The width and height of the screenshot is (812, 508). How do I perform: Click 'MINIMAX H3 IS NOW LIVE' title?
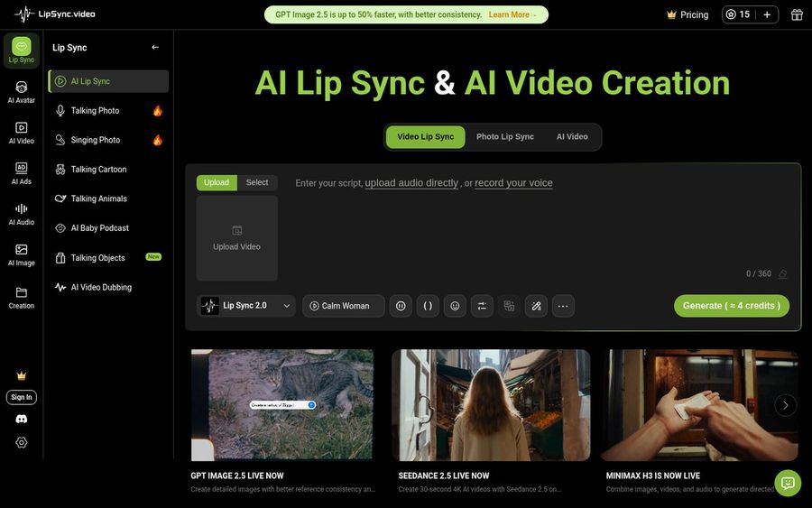tap(653, 476)
